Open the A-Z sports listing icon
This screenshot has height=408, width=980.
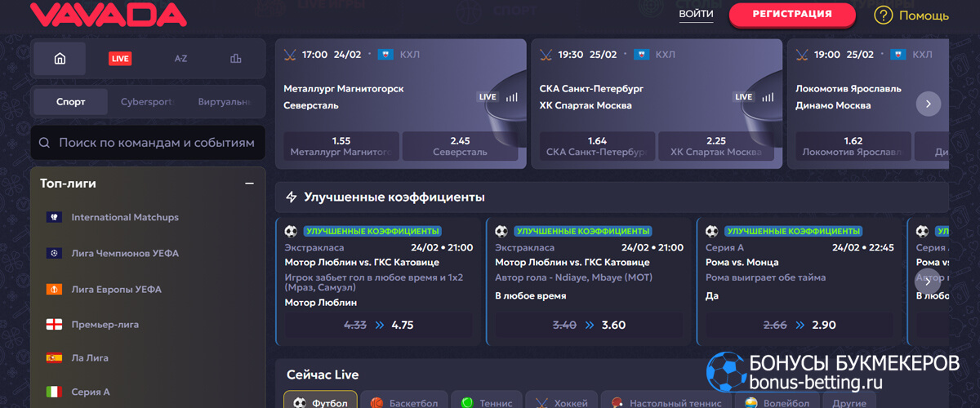coord(180,59)
